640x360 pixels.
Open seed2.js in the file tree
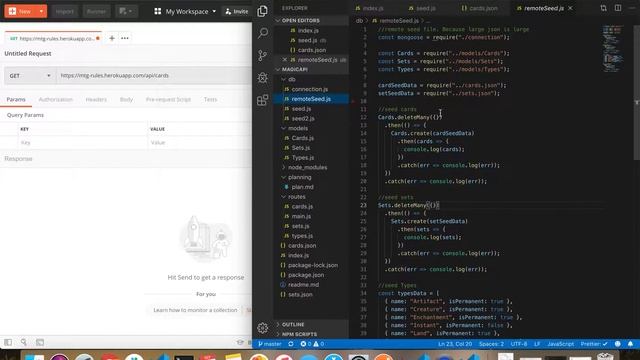point(303,118)
